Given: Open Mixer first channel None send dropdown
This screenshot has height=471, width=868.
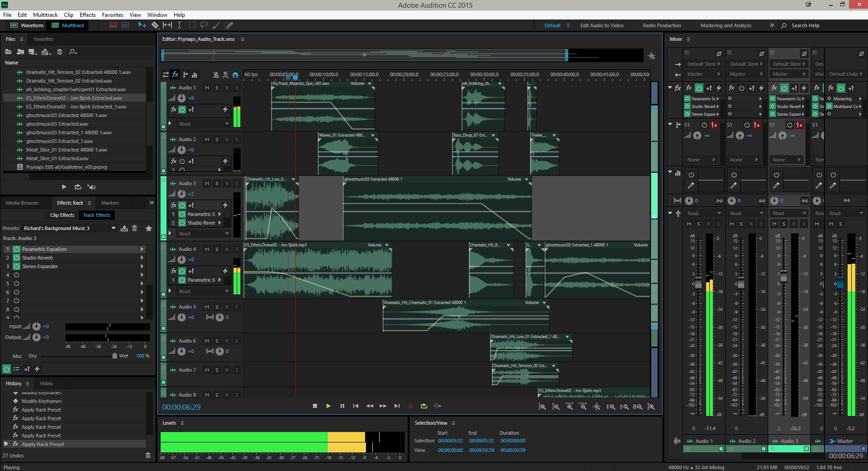Looking at the screenshot, I should click(701, 160).
